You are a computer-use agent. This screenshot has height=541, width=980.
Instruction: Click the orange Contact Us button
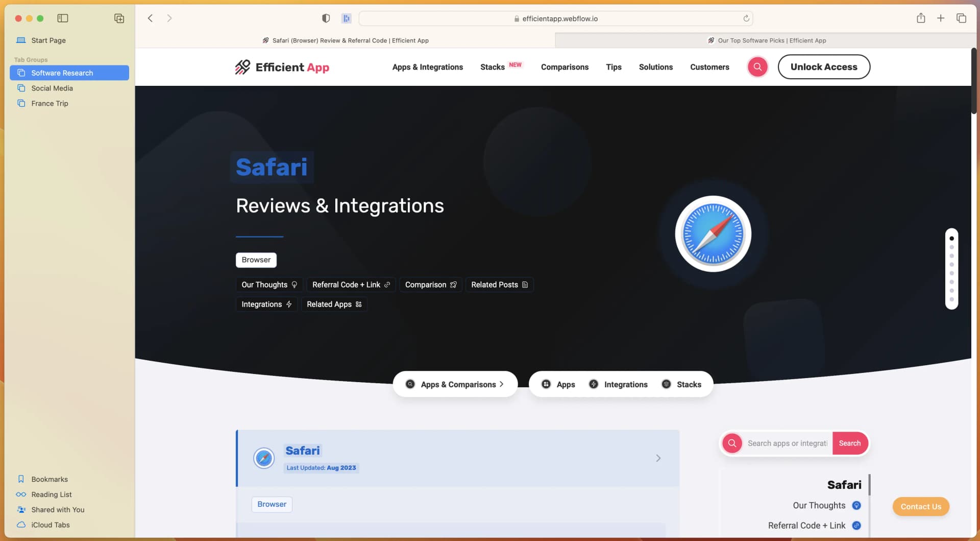[x=920, y=506]
